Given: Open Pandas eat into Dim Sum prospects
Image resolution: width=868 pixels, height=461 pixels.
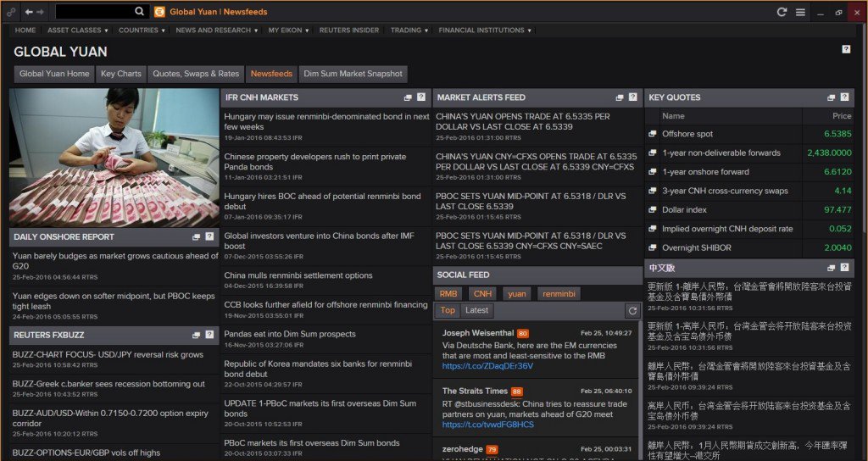Looking at the screenshot, I should tap(290, 334).
